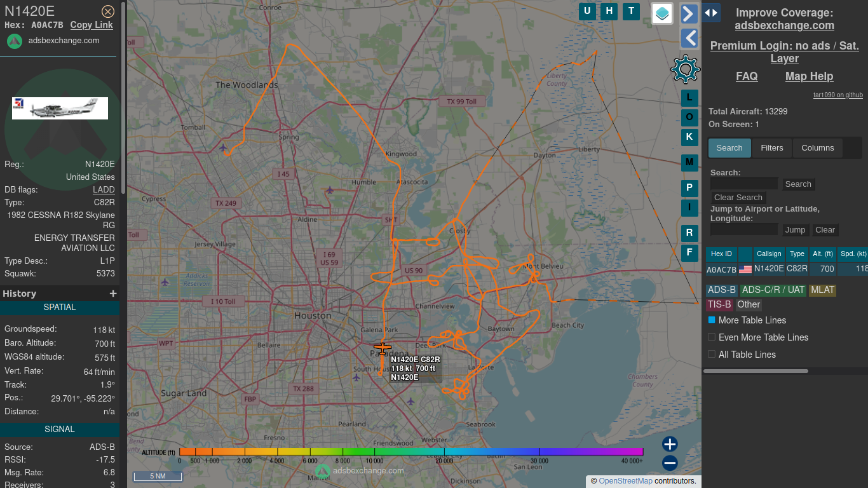Screen dimensions: 868x488
Task: Click the Jump to Airport input field
Action: click(x=744, y=230)
